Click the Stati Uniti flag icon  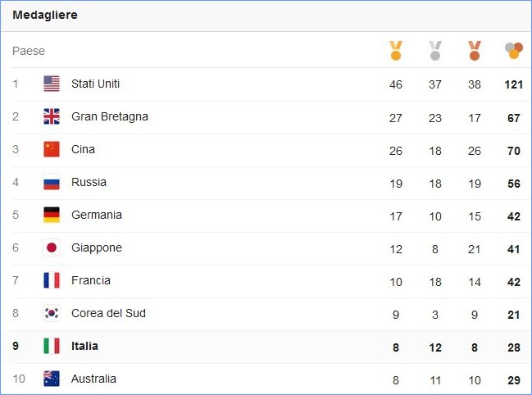(x=52, y=84)
